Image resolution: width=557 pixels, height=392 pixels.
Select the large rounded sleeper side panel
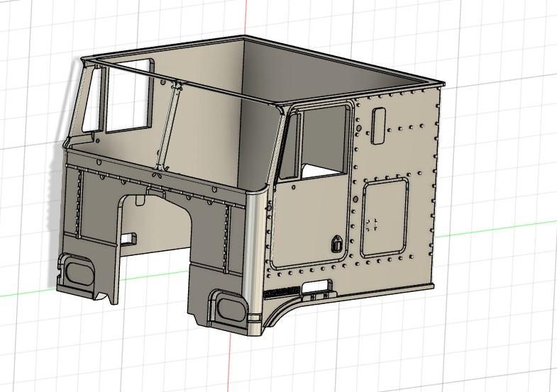[x=385, y=218]
